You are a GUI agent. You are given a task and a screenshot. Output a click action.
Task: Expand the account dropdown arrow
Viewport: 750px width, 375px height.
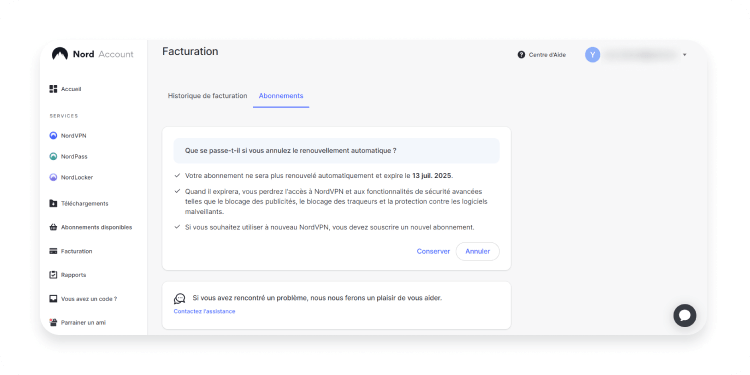tap(684, 55)
